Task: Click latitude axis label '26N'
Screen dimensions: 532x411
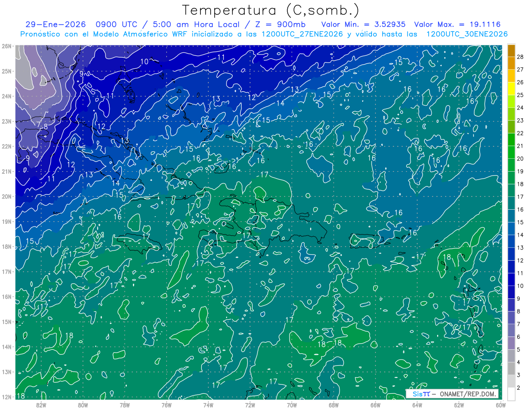Action: [x=6, y=46]
